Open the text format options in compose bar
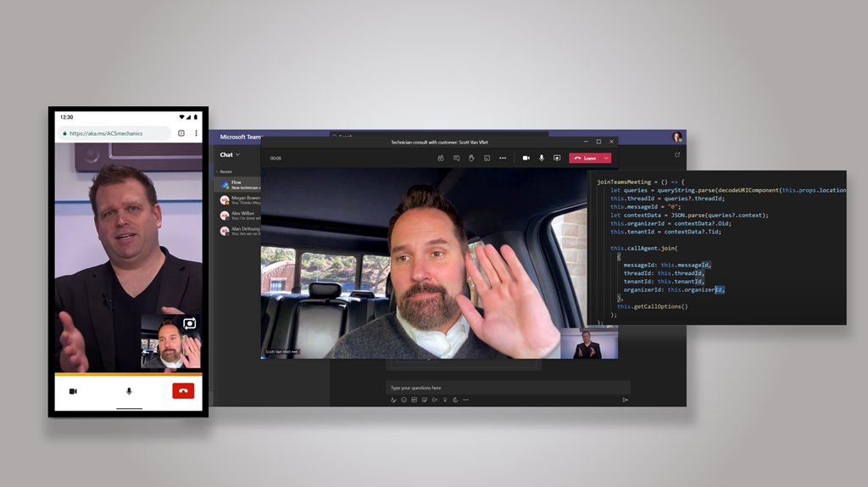The height and width of the screenshot is (487, 868). pos(394,400)
